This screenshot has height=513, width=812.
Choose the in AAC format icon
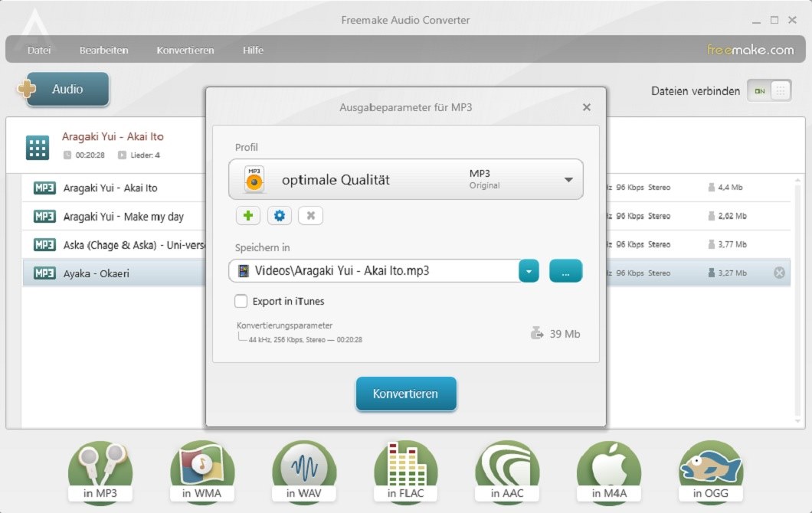point(507,472)
